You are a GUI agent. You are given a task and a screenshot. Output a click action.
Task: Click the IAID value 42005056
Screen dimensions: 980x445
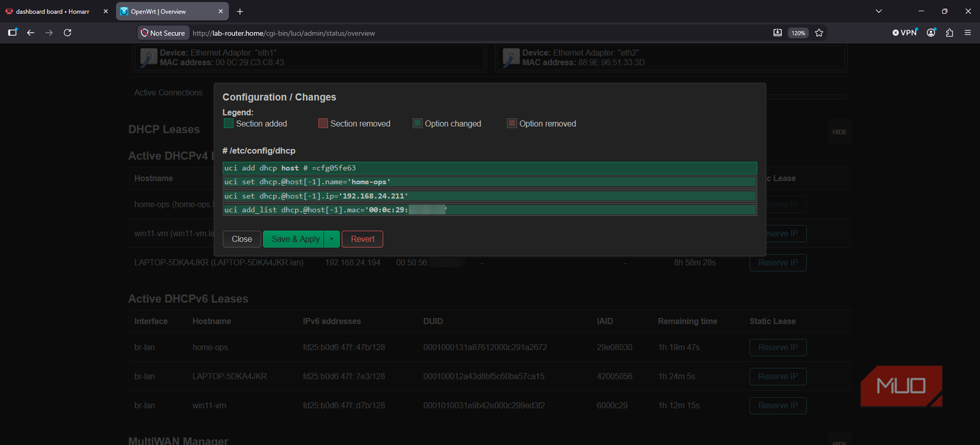615,376
